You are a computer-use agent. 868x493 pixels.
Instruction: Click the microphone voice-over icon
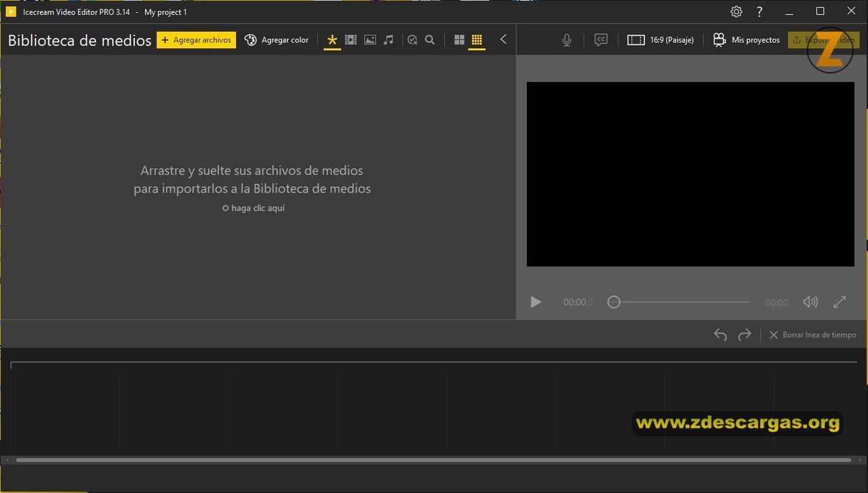(567, 40)
